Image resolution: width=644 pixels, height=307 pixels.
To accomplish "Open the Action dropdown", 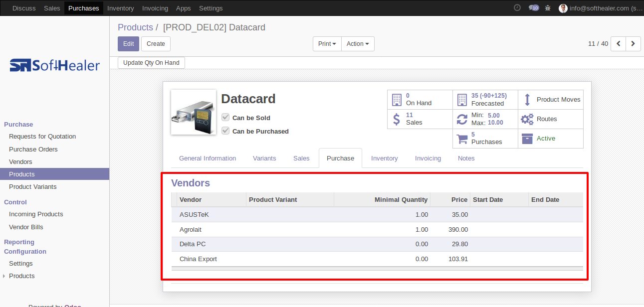I will tap(358, 44).
